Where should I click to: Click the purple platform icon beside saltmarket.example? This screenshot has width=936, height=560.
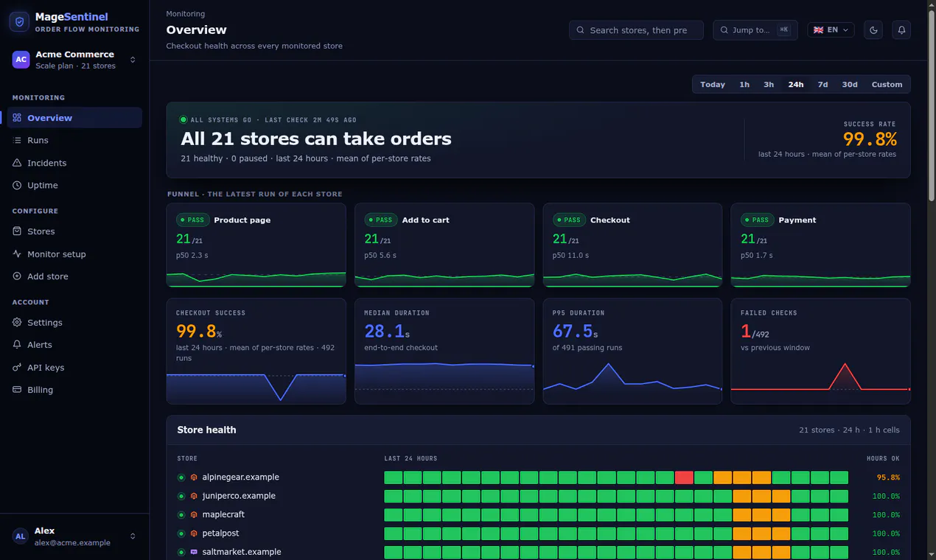click(194, 552)
